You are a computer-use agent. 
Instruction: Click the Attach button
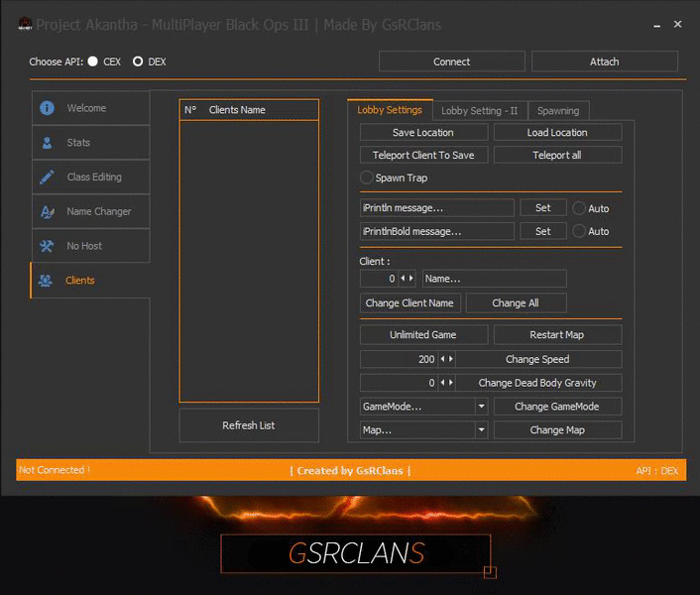pos(605,61)
